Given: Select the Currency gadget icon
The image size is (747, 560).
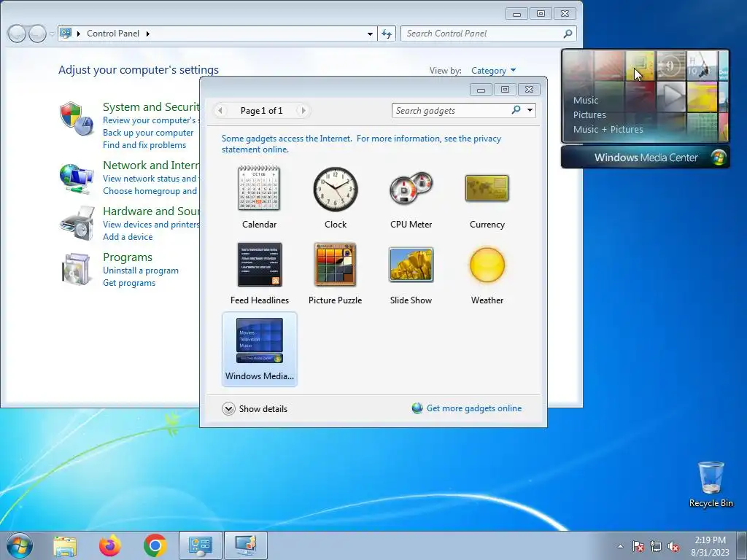Looking at the screenshot, I should pos(487,189).
